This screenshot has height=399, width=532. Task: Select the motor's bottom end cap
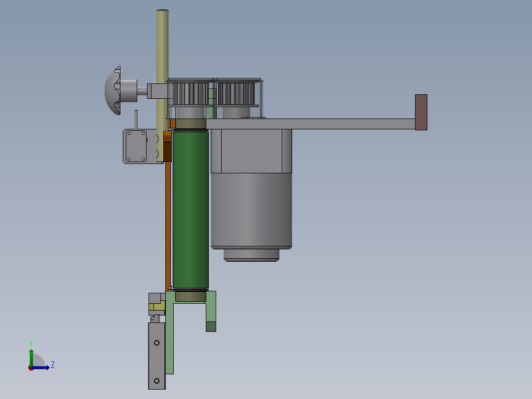251,255
